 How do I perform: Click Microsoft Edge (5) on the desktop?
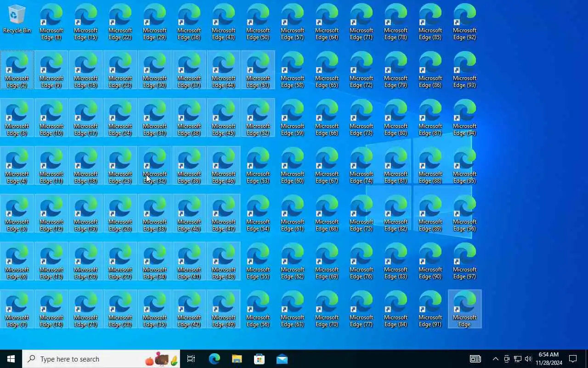17,213
